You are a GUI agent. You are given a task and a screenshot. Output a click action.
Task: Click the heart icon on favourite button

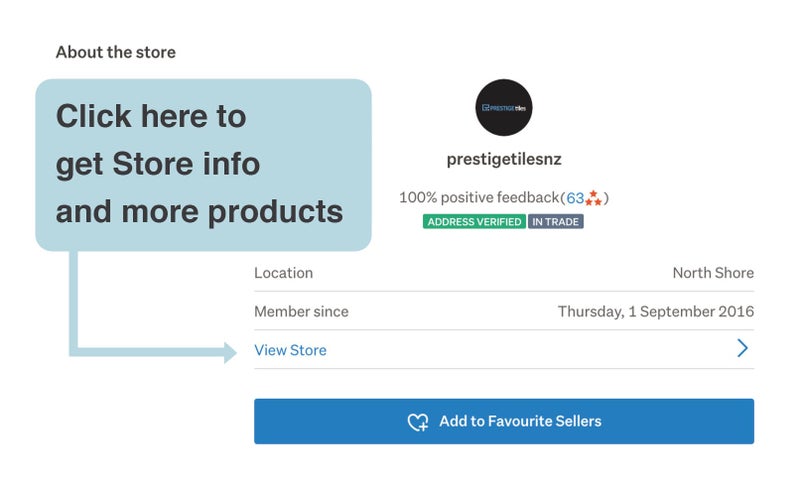(x=418, y=422)
